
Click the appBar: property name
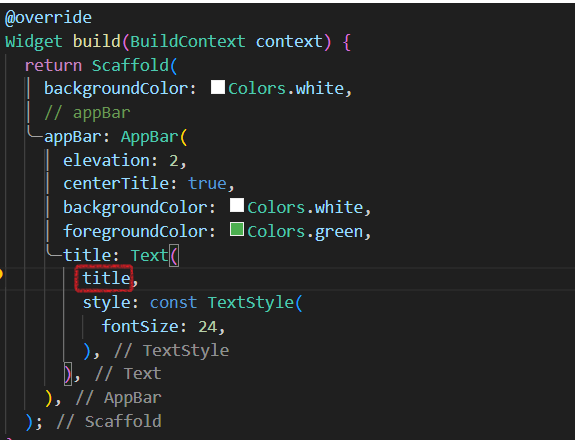click(77, 137)
